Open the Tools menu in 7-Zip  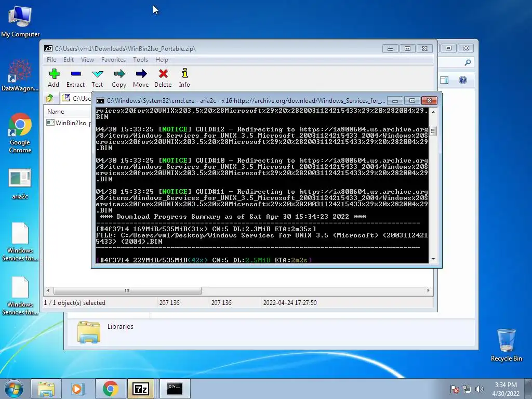coord(140,60)
